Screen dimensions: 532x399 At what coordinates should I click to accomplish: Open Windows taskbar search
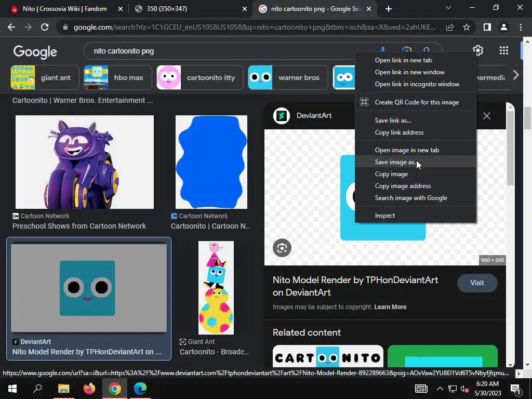37,389
